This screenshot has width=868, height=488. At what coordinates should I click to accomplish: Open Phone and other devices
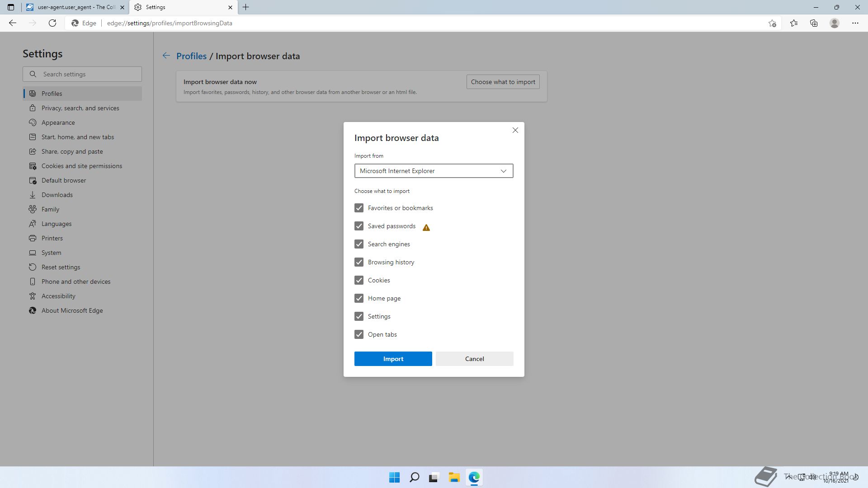(82, 282)
